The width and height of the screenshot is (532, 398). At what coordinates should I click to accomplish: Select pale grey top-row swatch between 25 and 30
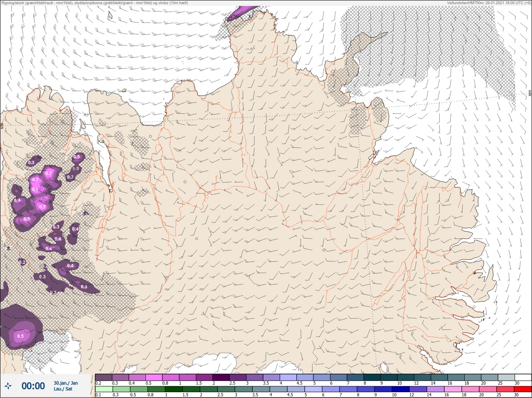pyautogui.click(x=507, y=377)
